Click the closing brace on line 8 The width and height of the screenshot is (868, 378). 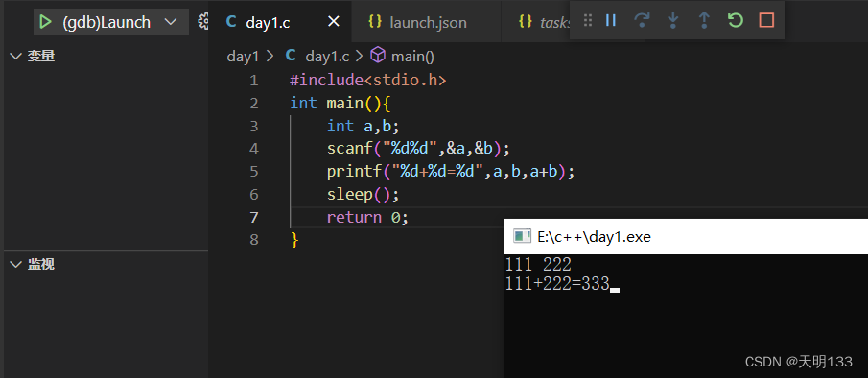click(x=294, y=240)
